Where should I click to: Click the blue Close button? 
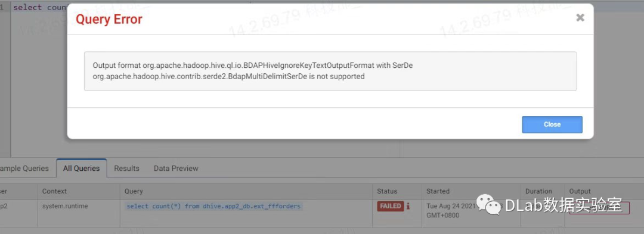point(552,124)
